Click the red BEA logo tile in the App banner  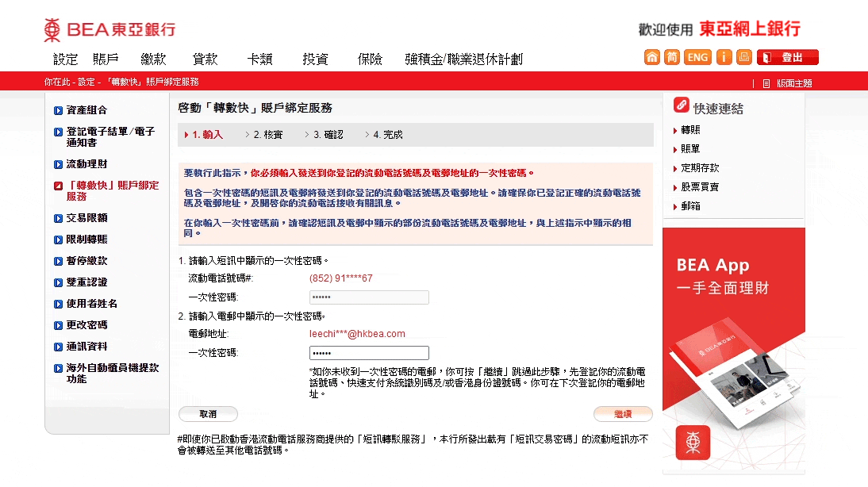(693, 443)
